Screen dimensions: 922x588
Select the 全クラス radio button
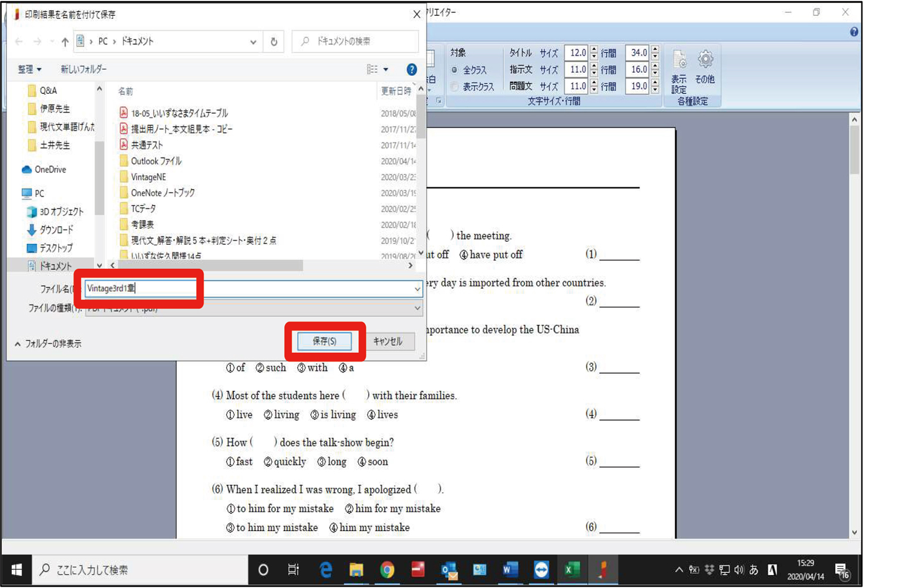pos(455,70)
